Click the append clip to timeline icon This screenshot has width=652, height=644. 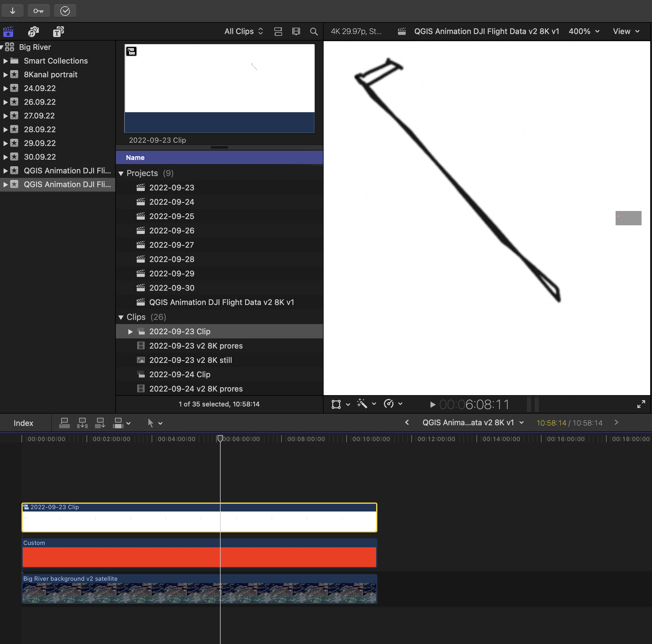tap(100, 423)
